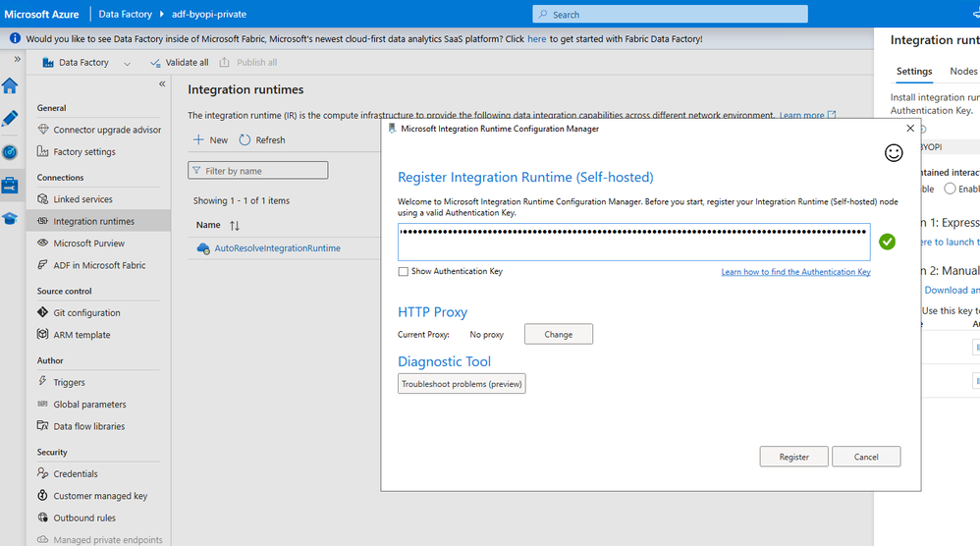Click Data Factory breadcrumb

pyautogui.click(x=125, y=14)
